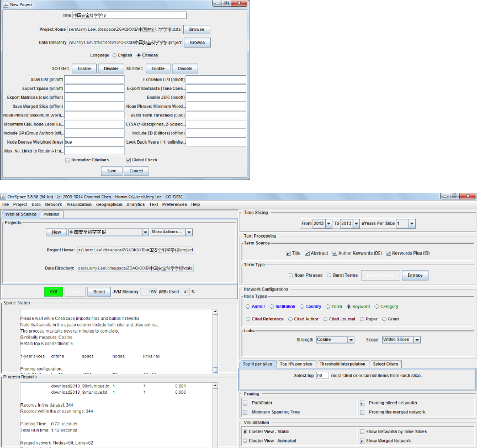The image size is (477, 448).
Task: Toggle the Global Check checkbox
Action: [x=129, y=160]
